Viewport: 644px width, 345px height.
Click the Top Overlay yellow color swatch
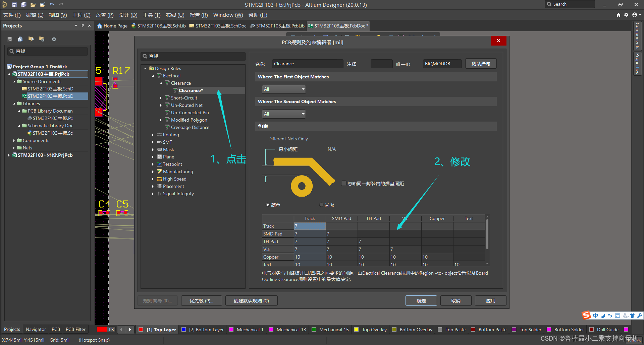357,330
